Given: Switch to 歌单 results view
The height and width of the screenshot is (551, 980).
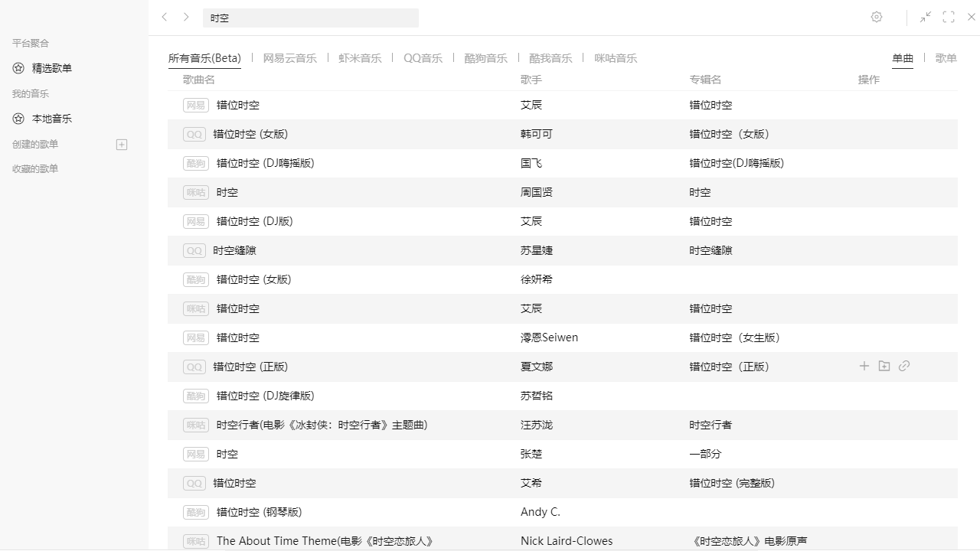Looking at the screenshot, I should 946,57.
